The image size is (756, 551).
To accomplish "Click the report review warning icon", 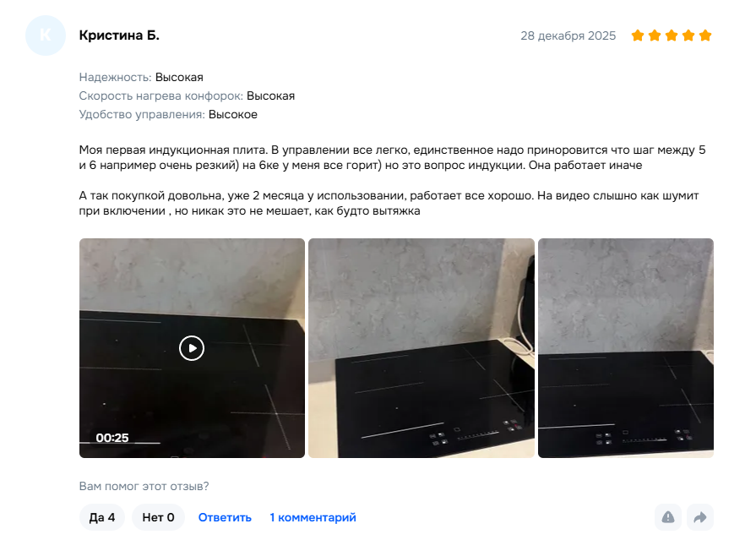I will 668,517.
